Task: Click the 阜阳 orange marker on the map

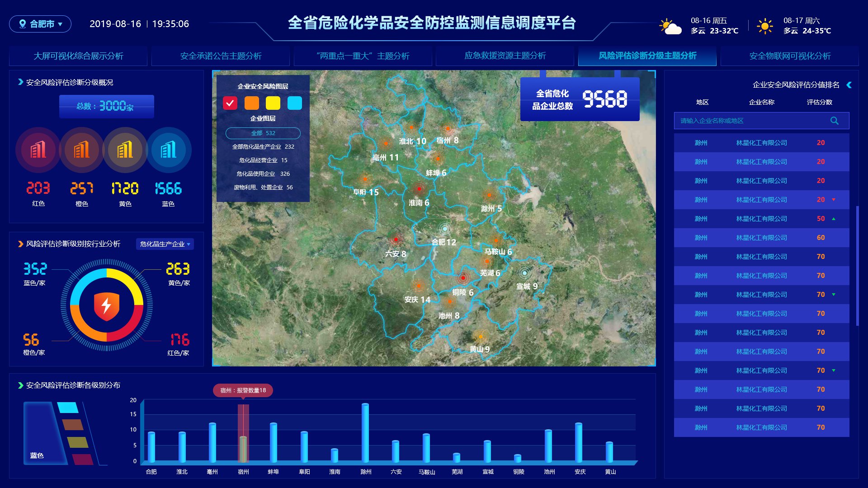Action: [365, 179]
